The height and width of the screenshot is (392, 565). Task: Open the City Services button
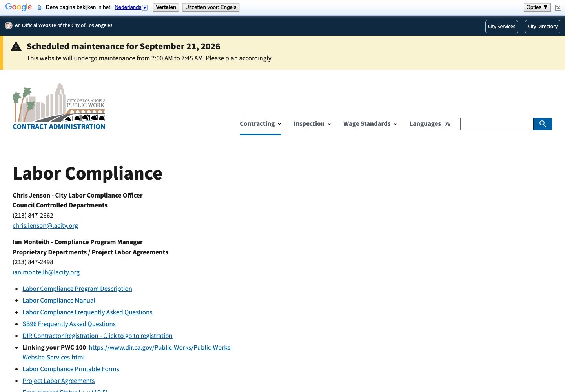[501, 27]
